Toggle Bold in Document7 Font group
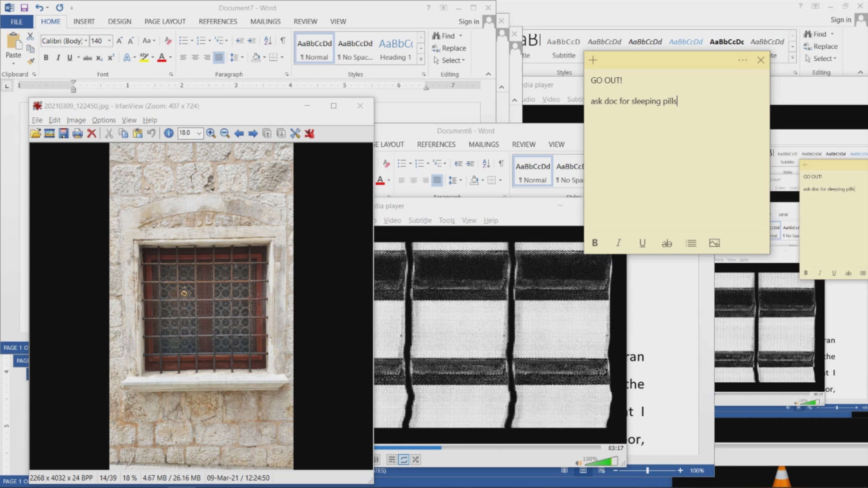868x488 pixels. pyautogui.click(x=46, y=58)
